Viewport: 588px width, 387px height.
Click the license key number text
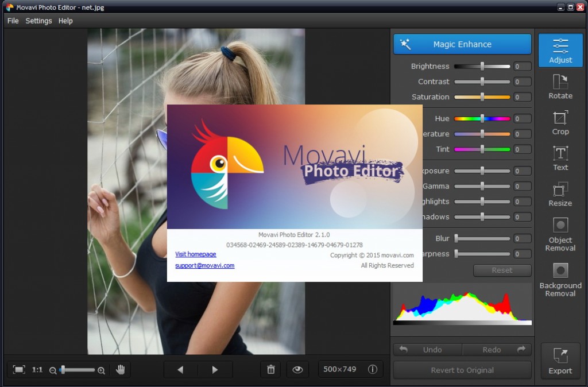tap(295, 245)
